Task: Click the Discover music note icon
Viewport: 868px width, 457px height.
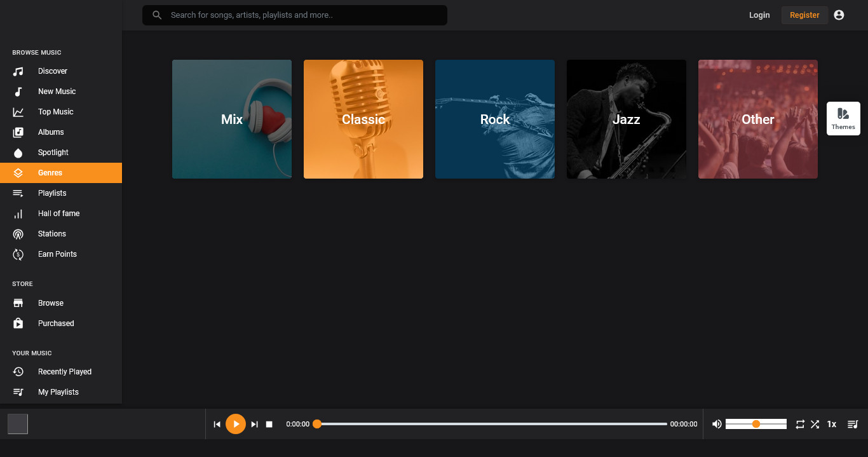Action: point(18,71)
